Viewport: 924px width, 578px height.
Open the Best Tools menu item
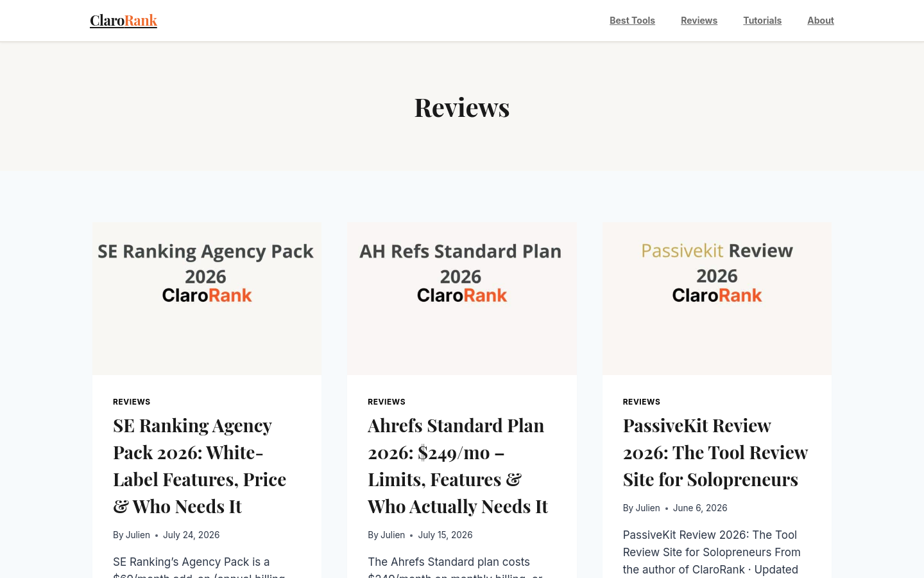(x=632, y=21)
